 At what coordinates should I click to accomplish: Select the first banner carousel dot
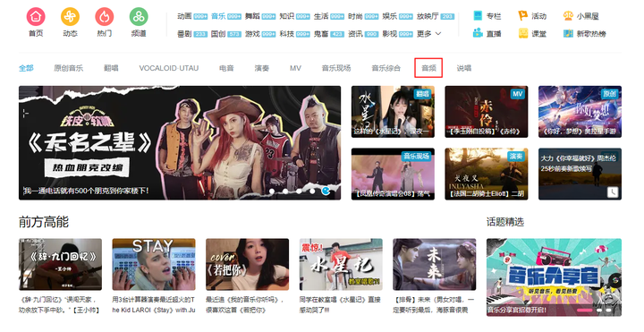pos(272,192)
